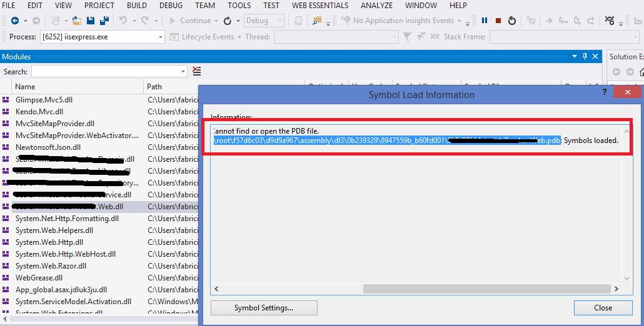Click the Find in Files folder icon
The height and width of the screenshot is (326, 644).
pos(316,21)
